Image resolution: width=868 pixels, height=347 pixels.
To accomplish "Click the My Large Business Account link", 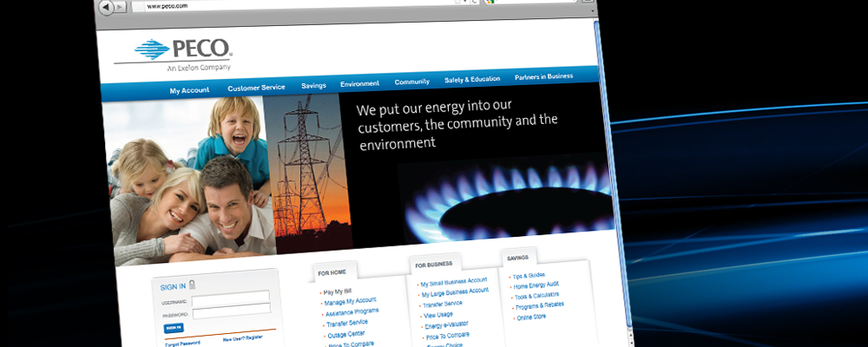I will point(455,292).
